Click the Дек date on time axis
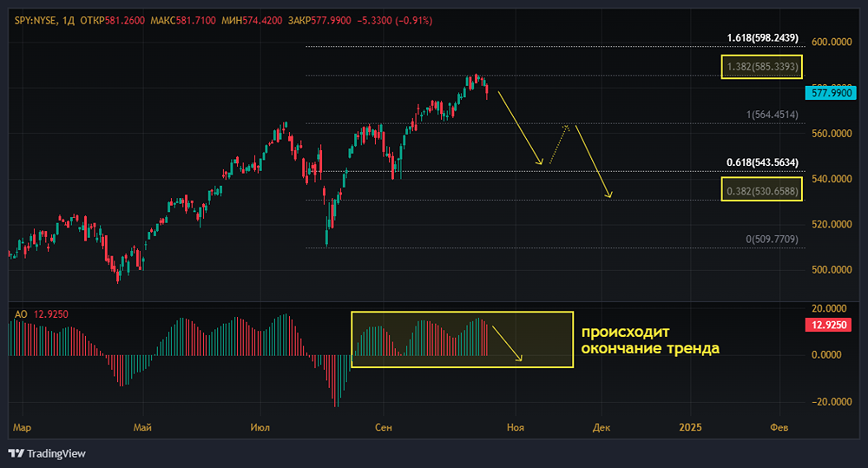 pyautogui.click(x=602, y=427)
